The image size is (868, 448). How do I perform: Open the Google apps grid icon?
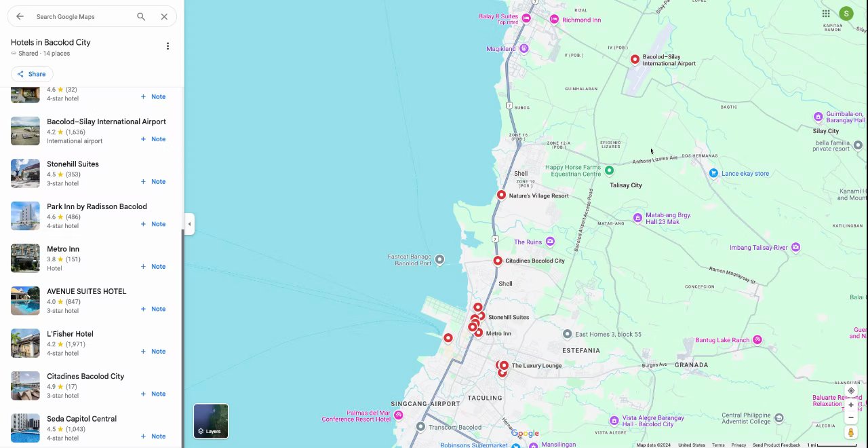[x=826, y=14]
